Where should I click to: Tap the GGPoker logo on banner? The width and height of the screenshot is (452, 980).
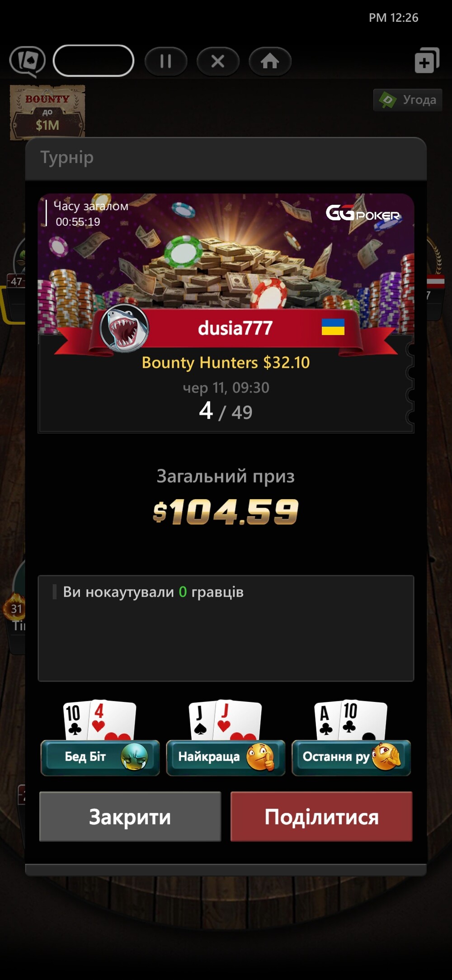[363, 213]
